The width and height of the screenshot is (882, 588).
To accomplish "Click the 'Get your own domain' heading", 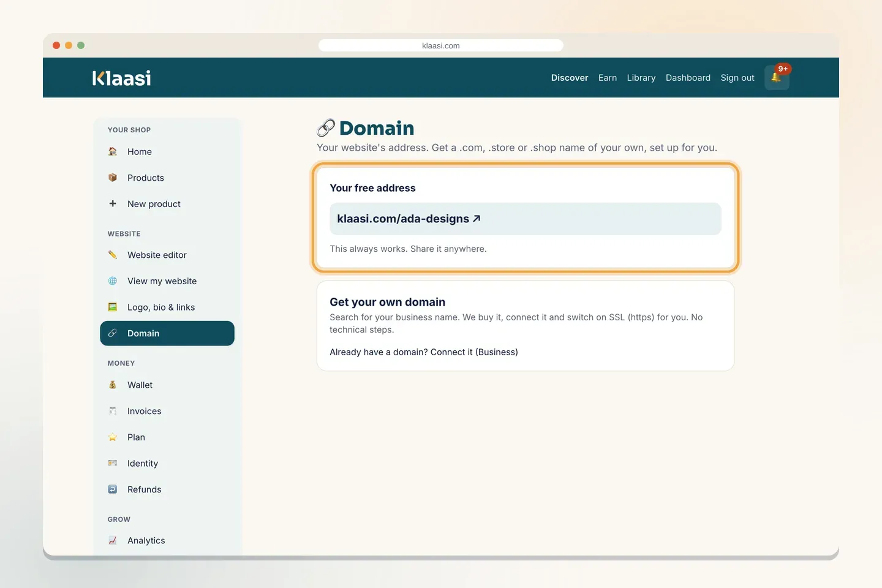I will 388,302.
